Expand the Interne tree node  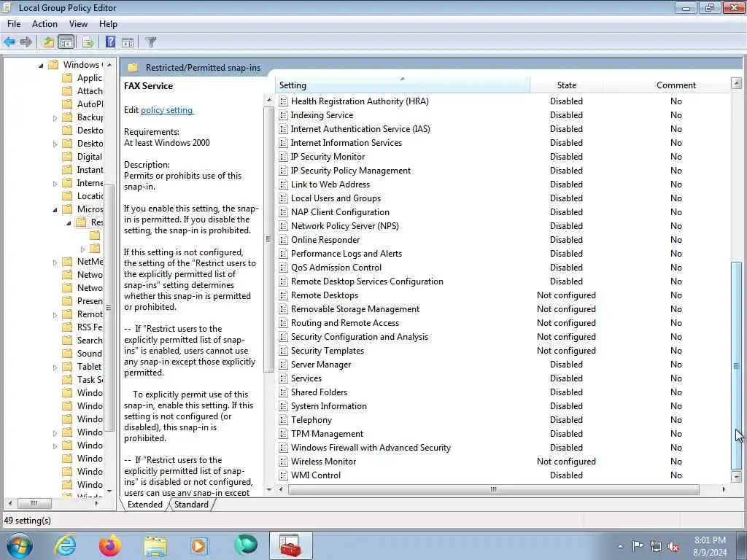pyautogui.click(x=55, y=184)
